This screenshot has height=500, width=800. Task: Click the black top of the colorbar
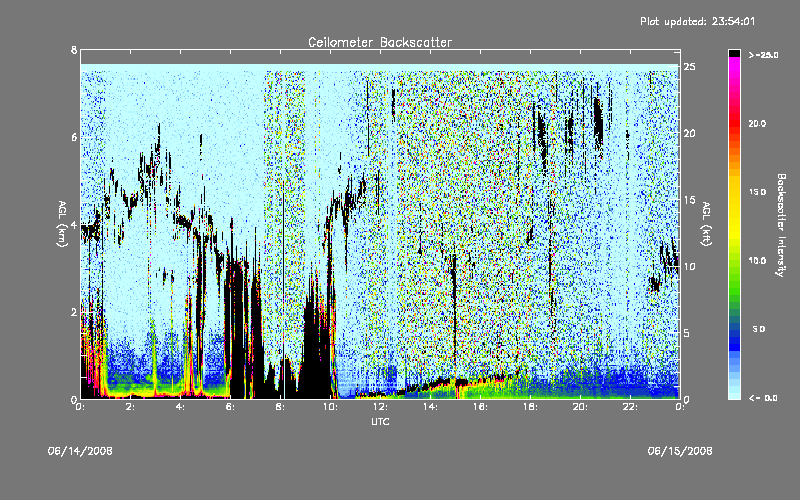(734, 53)
